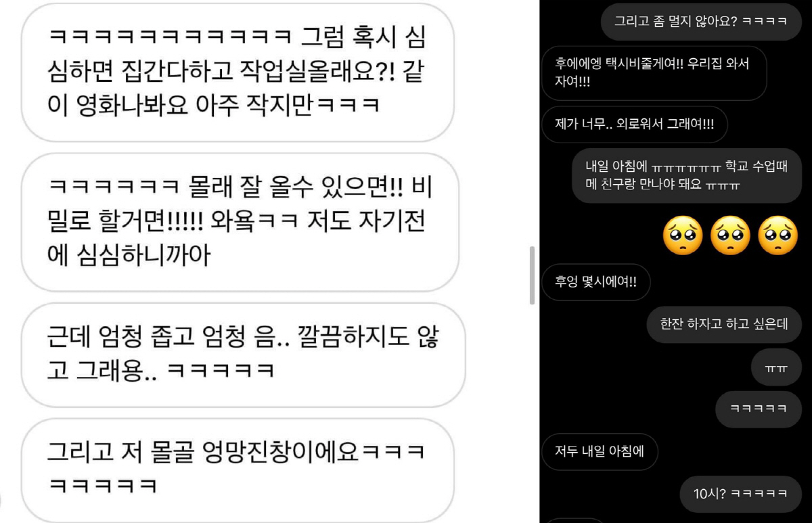Select the message starting with 그럼 혹시 심심하면
This screenshot has height=523, width=812.
tap(238, 72)
